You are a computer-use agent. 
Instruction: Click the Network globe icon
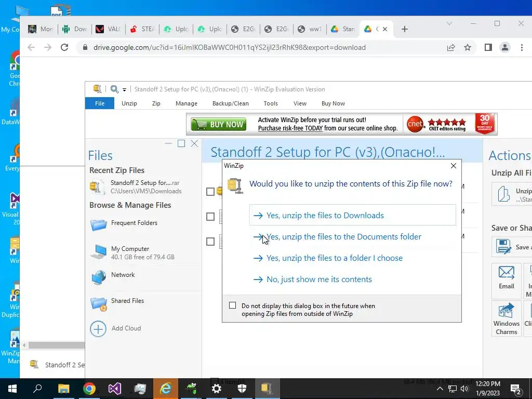coord(99,278)
